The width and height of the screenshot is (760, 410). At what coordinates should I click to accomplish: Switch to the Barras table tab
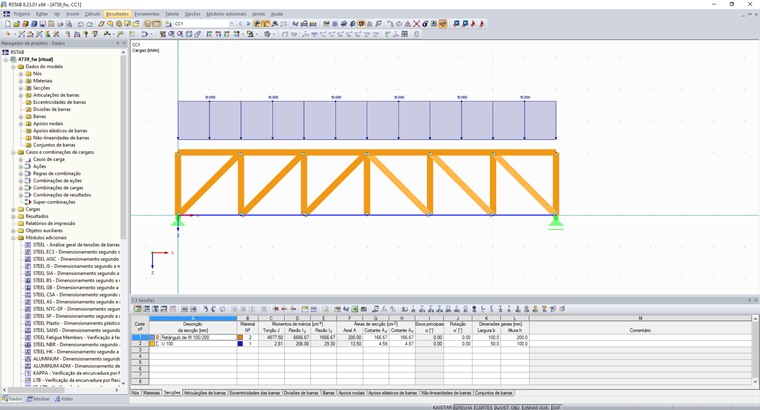click(329, 393)
